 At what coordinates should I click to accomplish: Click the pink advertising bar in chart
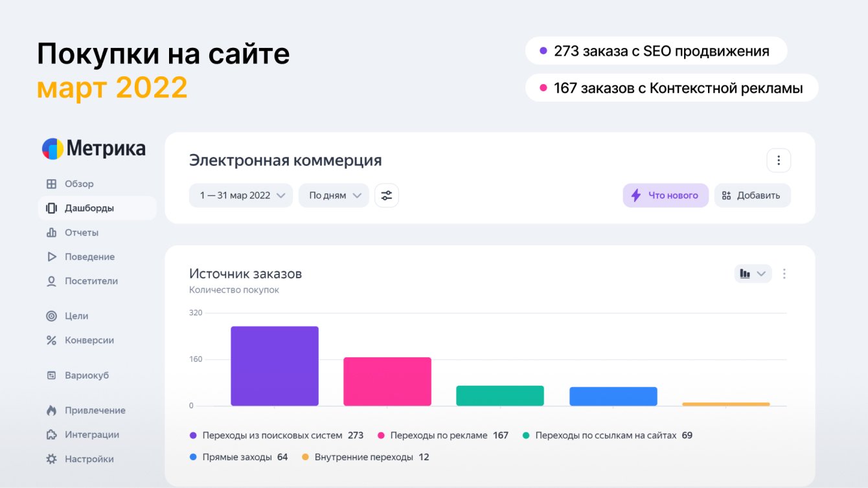point(387,382)
